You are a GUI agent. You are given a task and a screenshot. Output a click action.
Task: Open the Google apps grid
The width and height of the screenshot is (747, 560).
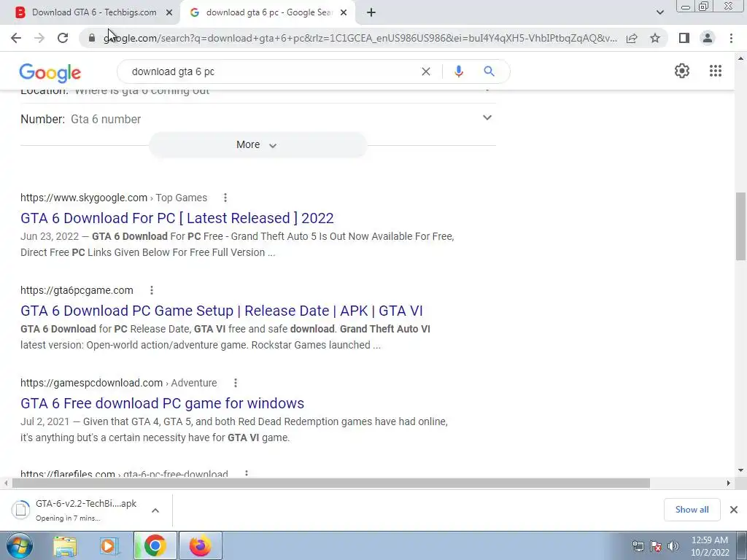(x=715, y=71)
